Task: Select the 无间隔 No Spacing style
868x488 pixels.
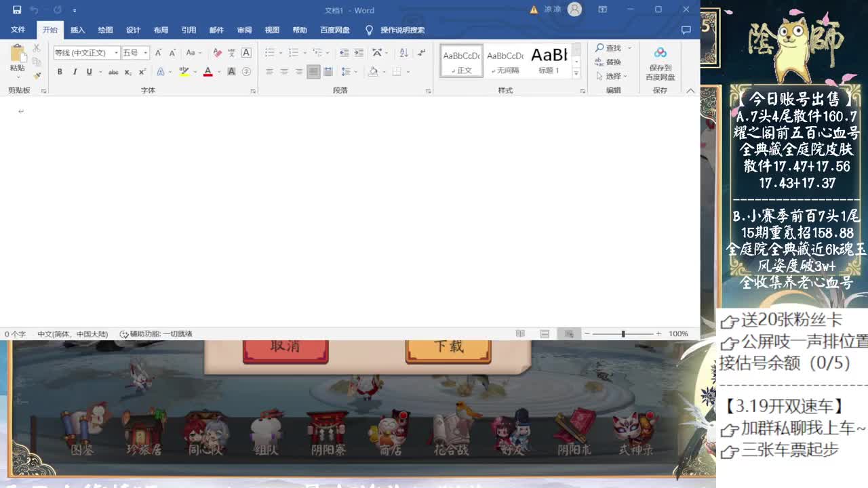Action: pos(505,60)
